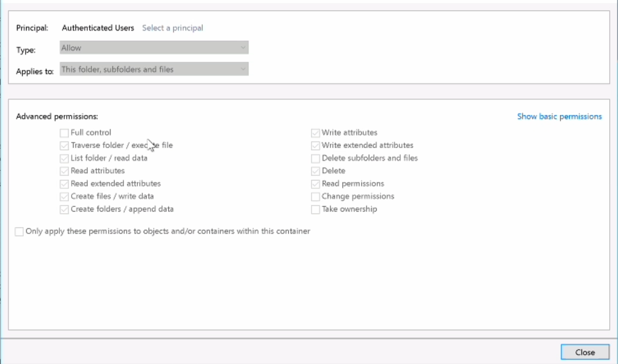
Task: Uncheck the Read attributes permission
Action: (64, 171)
